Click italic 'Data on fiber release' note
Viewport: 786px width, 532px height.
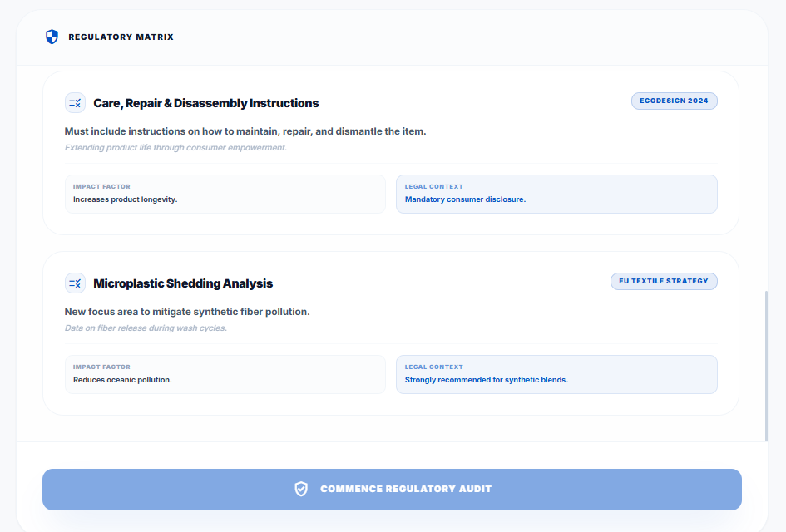click(146, 328)
